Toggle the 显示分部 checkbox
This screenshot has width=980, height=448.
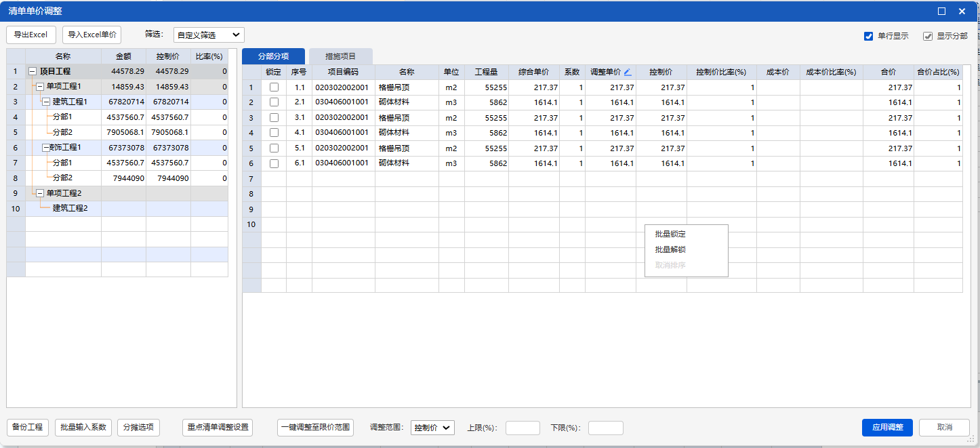(928, 37)
